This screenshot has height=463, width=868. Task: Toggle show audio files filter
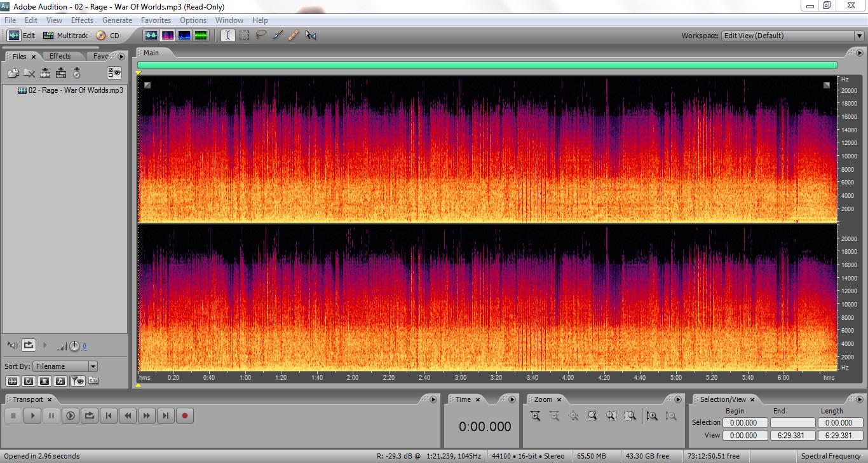[12, 381]
